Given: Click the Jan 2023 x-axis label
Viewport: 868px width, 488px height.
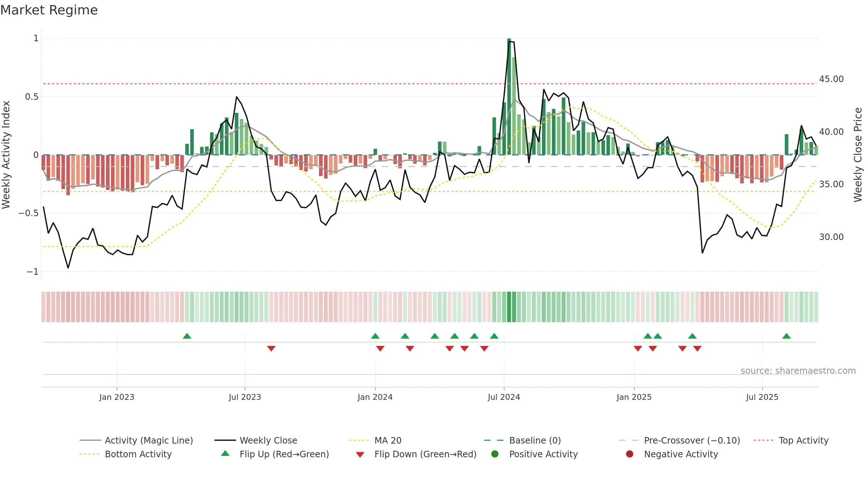Looking at the screenshot, I should (117, 397).
